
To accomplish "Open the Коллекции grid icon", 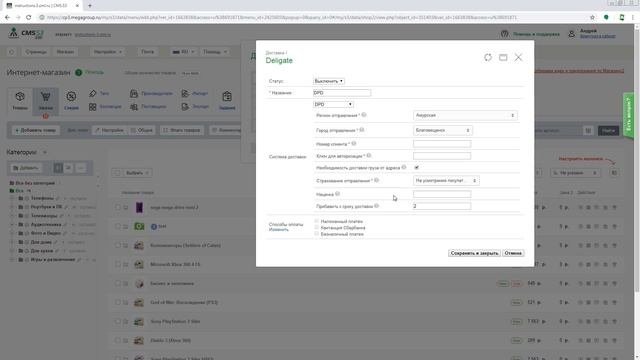I will click(x=93, y=107).
